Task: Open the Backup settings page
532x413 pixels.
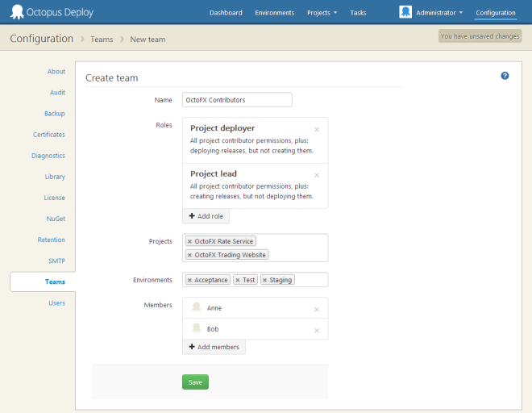Action: coord(55,114)
